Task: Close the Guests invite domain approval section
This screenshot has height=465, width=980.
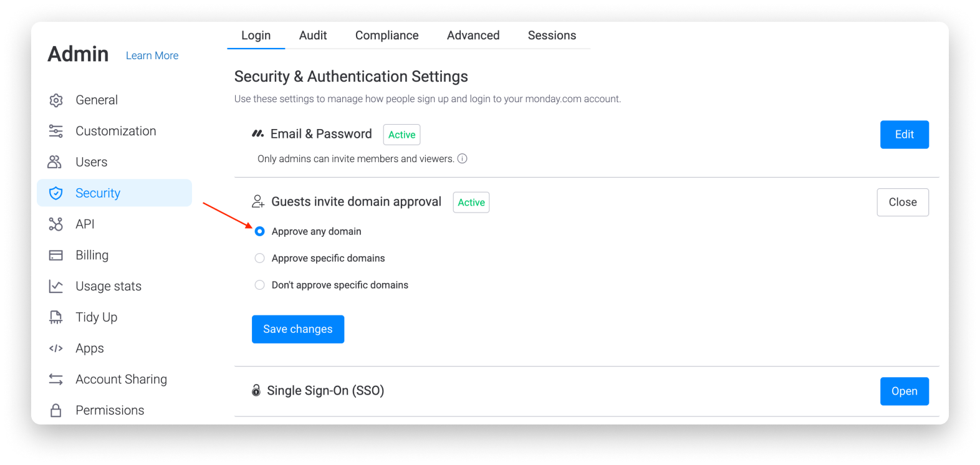Action: (x=903, y=202)
